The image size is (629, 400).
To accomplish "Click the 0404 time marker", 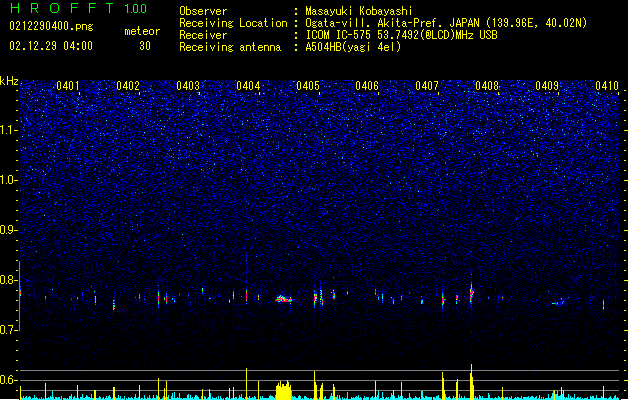I will [x=248, y=85].
